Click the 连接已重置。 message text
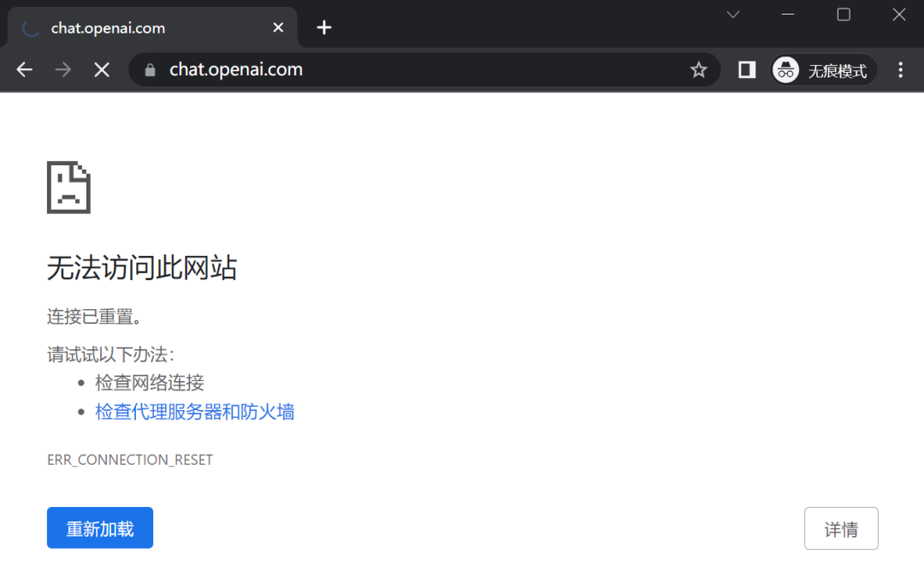 (x=95, y=317)
